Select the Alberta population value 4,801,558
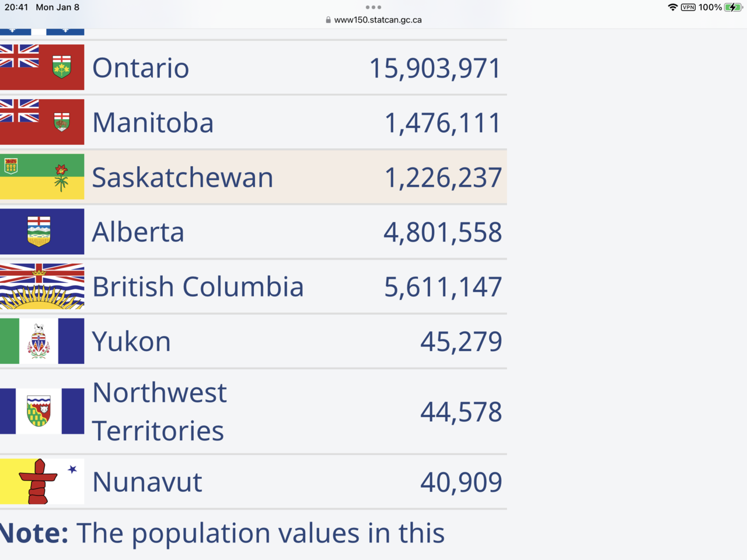 pos(442,232)
